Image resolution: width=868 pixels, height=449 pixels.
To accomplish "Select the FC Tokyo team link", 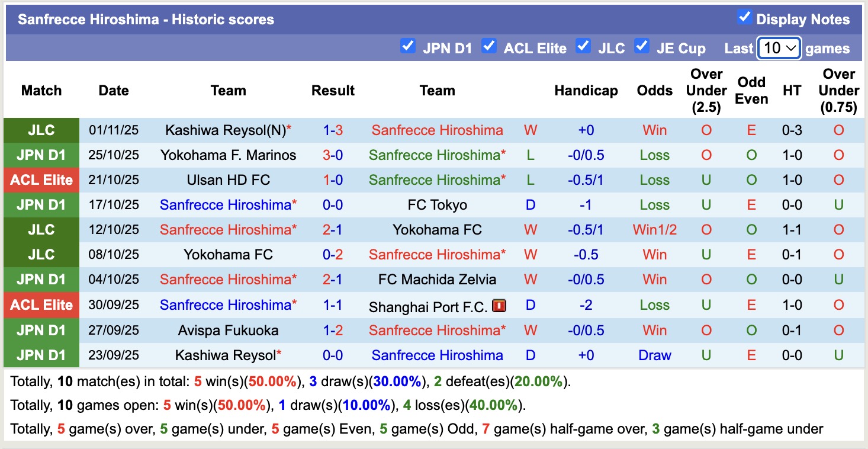I will [x=437, y=204].
